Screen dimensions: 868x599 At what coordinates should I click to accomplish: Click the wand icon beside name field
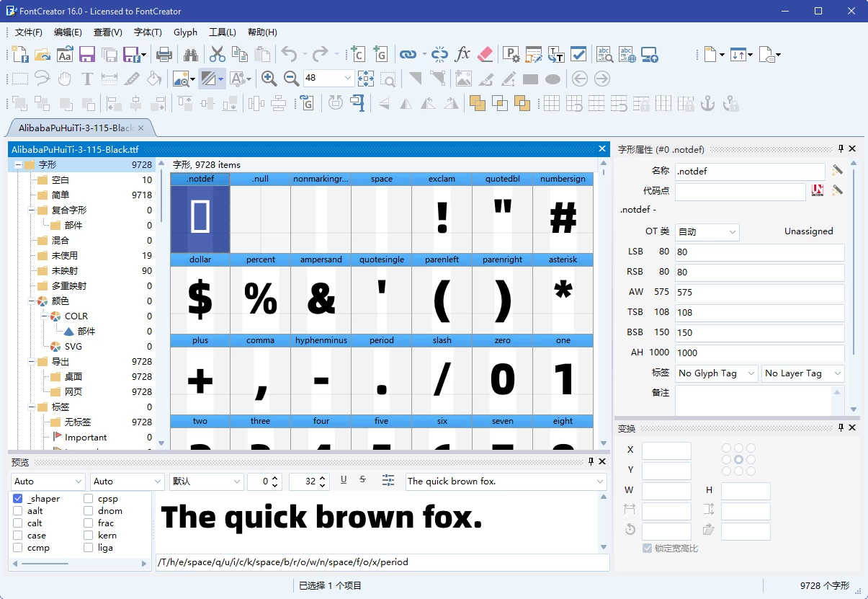tap(837, 170)
